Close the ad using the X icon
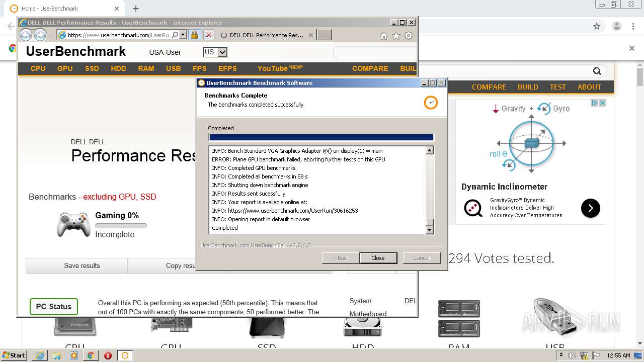This screenshot has width=644, height=362. pos(602,103)
